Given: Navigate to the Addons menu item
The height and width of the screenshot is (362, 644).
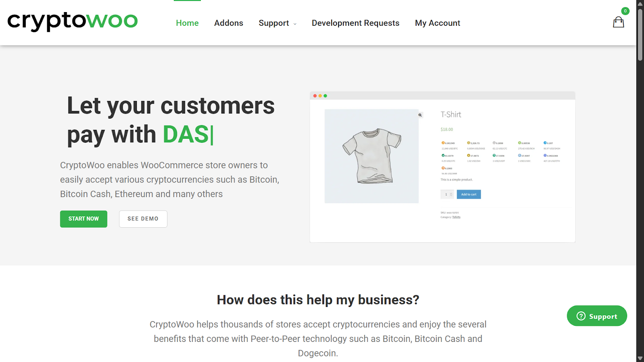Looking at the screenshot, I should [229, 23].
